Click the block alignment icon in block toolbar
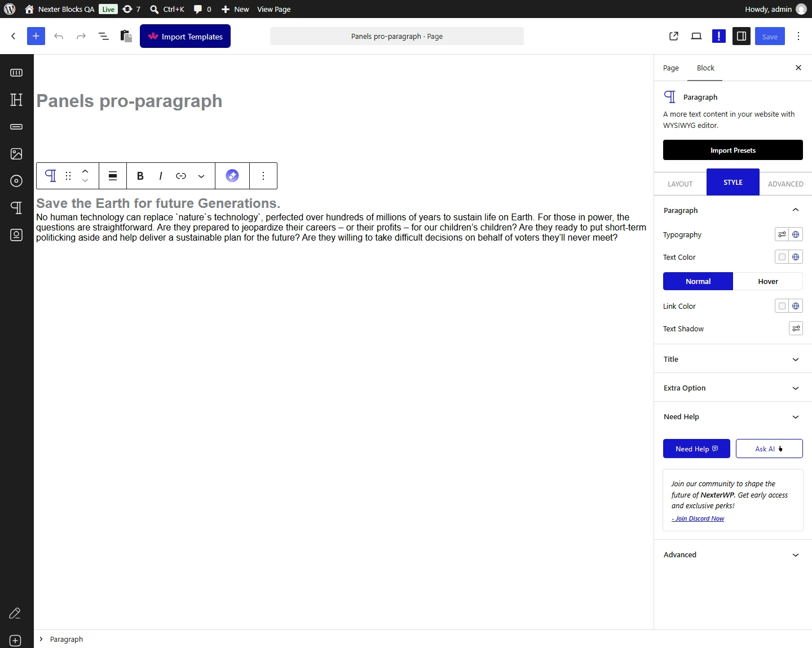 [x=113, y=176]
